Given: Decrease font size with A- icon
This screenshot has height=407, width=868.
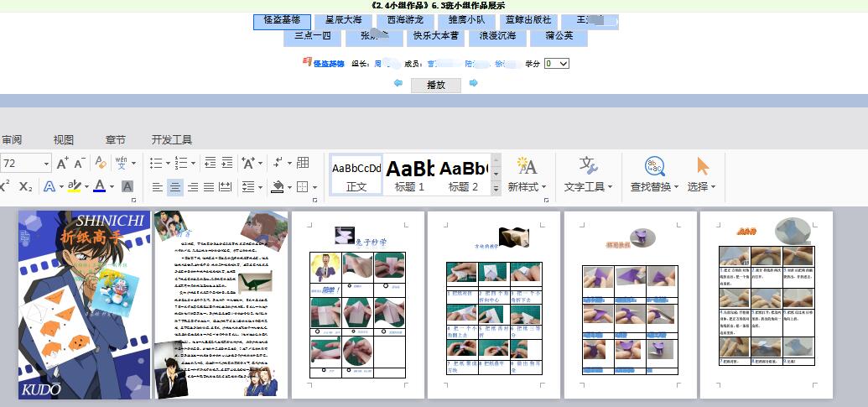Looking at the screenshot, I should click(x=80, y=164).
